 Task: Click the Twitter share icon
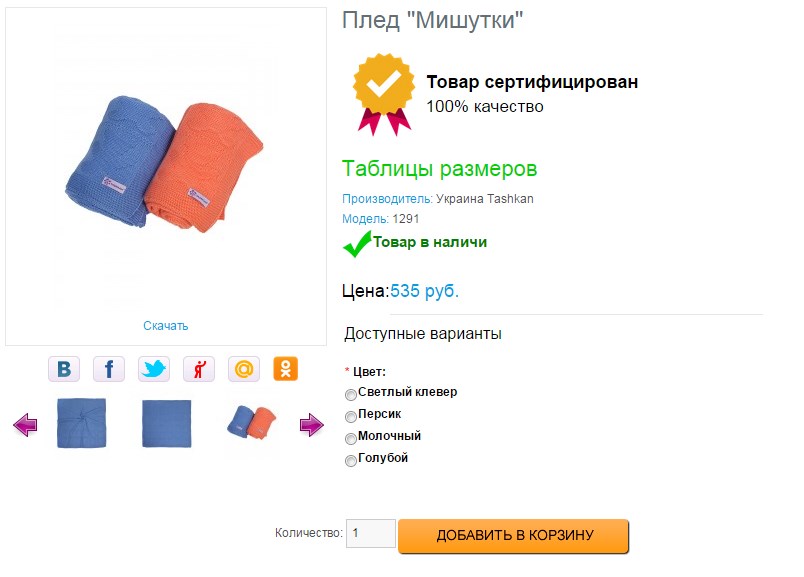click(154, 369)
